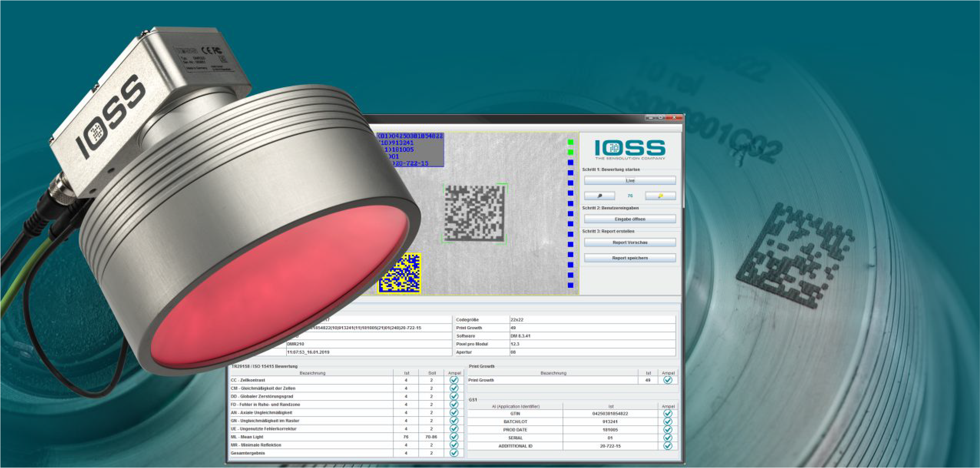Start the Live evaluation

click(630, 180)
